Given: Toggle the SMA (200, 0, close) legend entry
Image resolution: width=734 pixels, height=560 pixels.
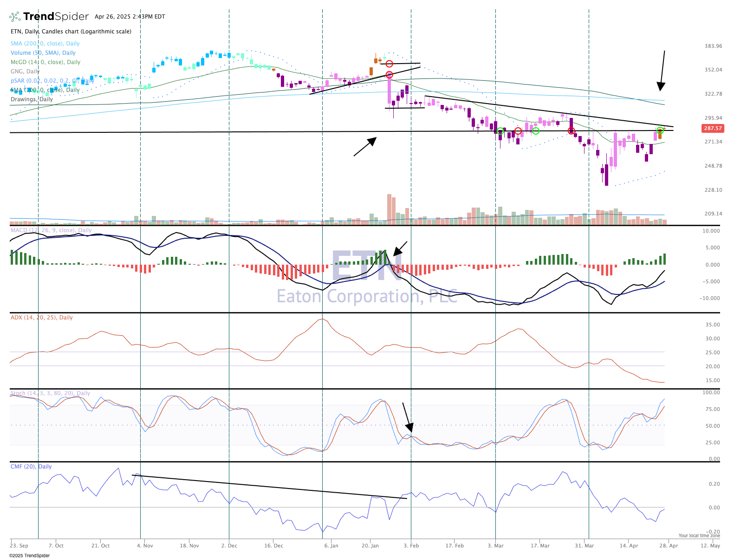Looking at the screenshot, I should coord(45,44).
